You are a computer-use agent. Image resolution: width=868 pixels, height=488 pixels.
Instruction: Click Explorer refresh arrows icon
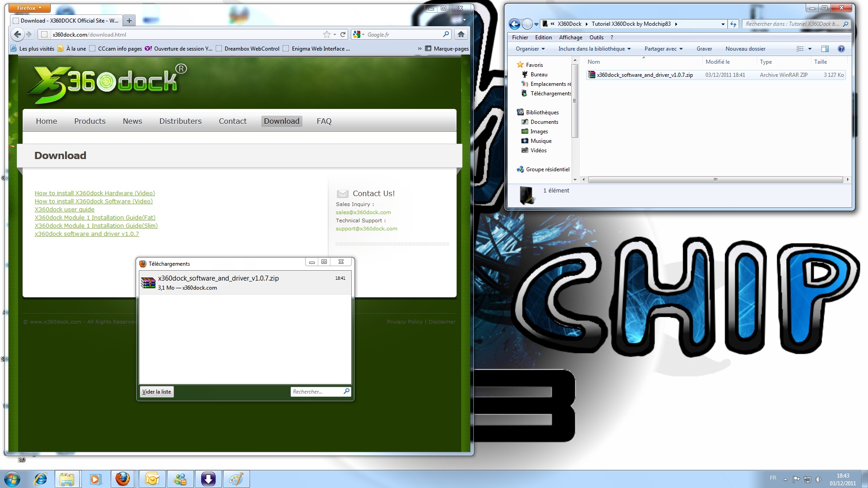(x=733, y=24)
